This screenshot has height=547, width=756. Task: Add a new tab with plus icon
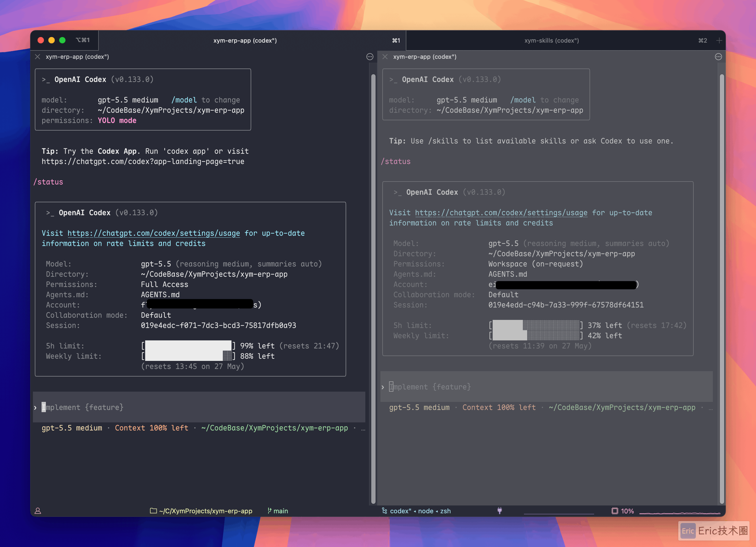(719, 40)
